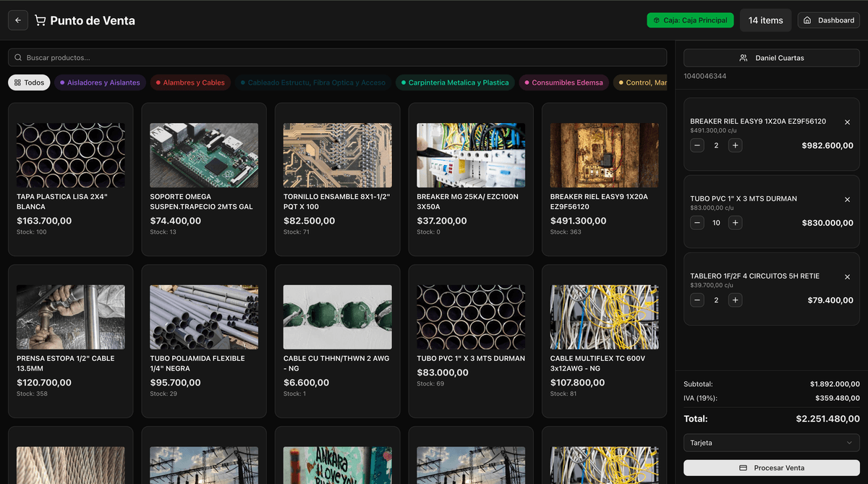Click the 14 items cart counter
Viewport: 868px width, 484px height.
pyautogui.click(x=765, y=20)
